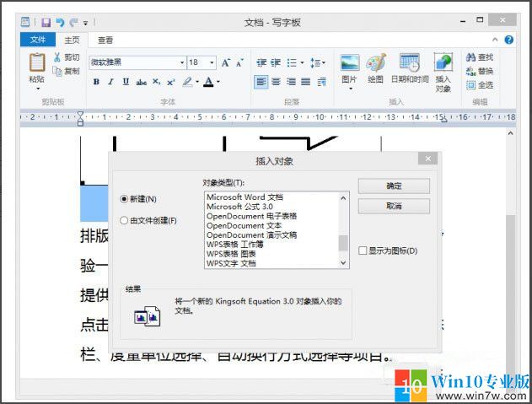This screenshot has height=404, width=532.
Task: Click the 绘图 paint drawing icon
Action: click(x=375, y=63)
